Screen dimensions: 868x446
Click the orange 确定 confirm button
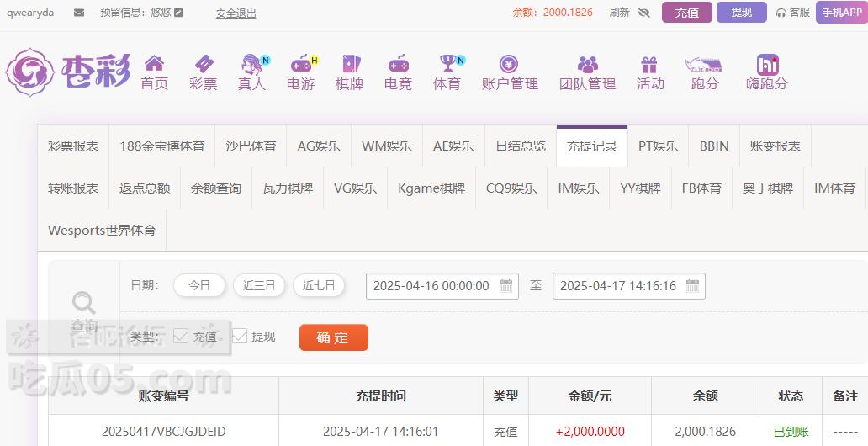(334, 337)
